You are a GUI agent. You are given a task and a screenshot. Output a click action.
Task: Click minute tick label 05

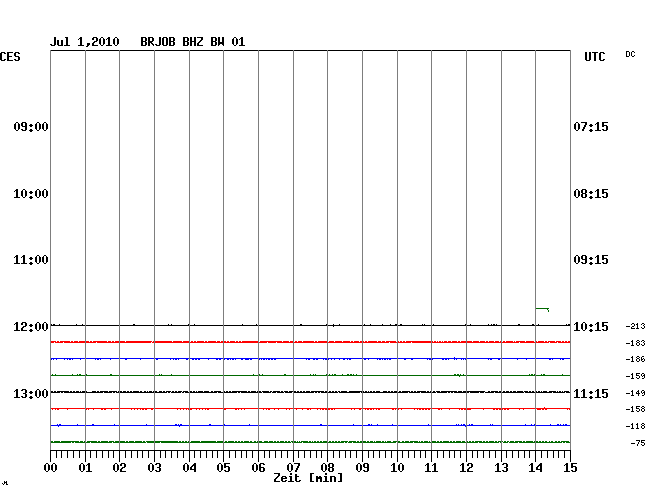tap(223, 468)
